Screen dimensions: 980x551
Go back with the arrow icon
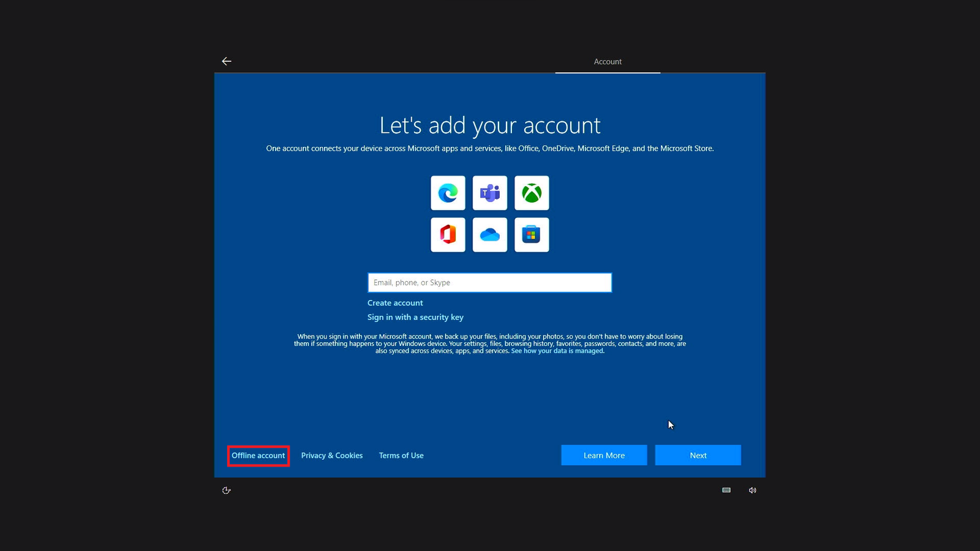point(227,61)
